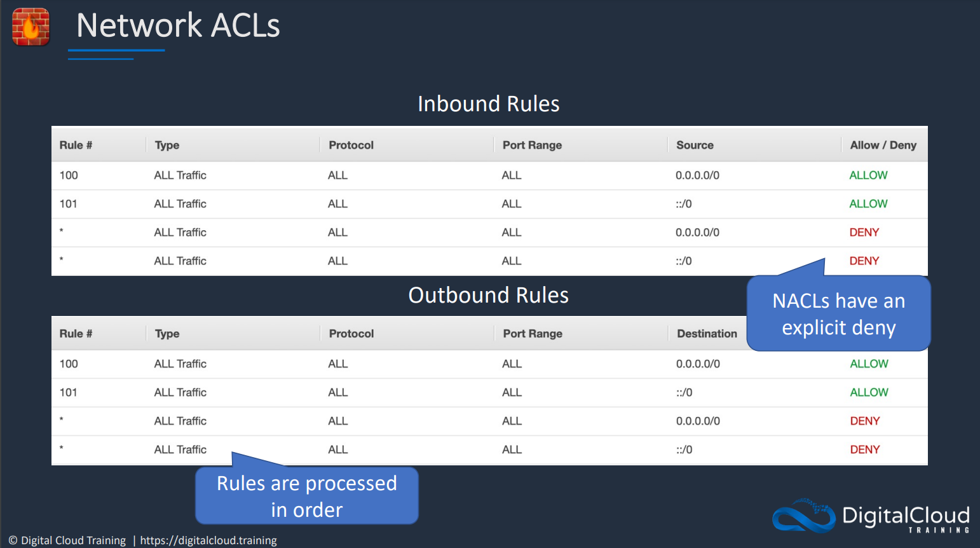Screen dimensions: 980x548
Task: Click ALLOW on outbound rule 101
Action: (x=869, y=393)
